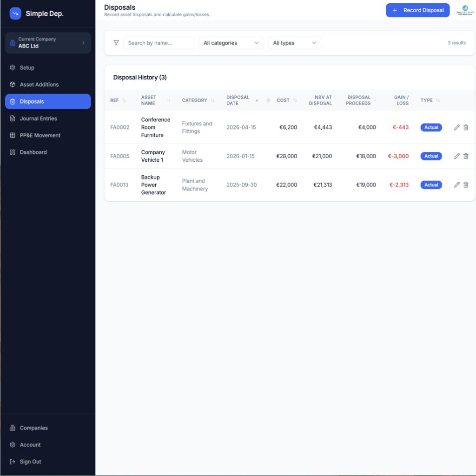Open Journal Entries page
Image resolution: width=476 pixels, height=476 pixels.
48,119
